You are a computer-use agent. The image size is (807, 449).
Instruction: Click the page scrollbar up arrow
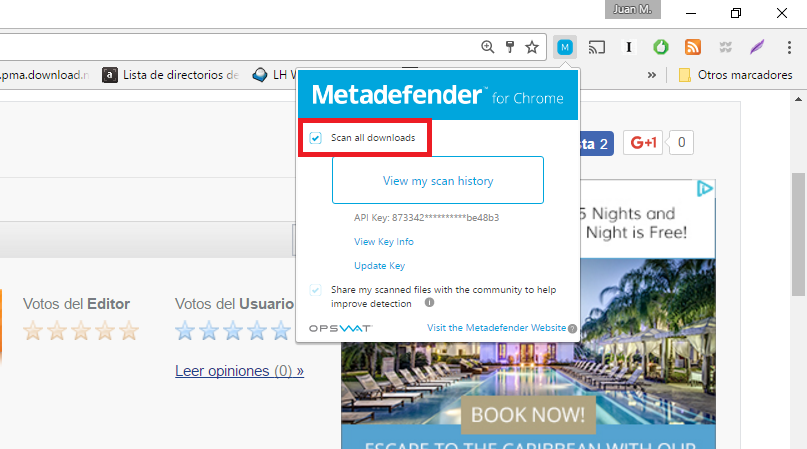click(798, 99)
